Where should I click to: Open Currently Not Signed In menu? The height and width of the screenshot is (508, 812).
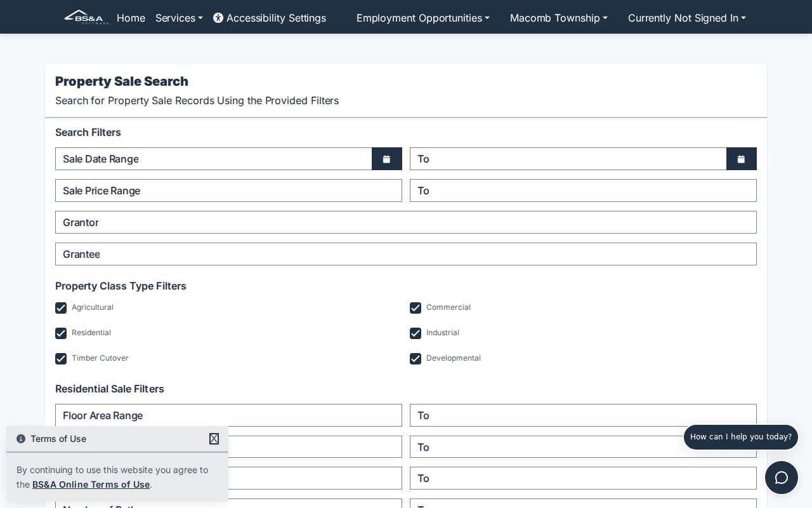[687, 18]
